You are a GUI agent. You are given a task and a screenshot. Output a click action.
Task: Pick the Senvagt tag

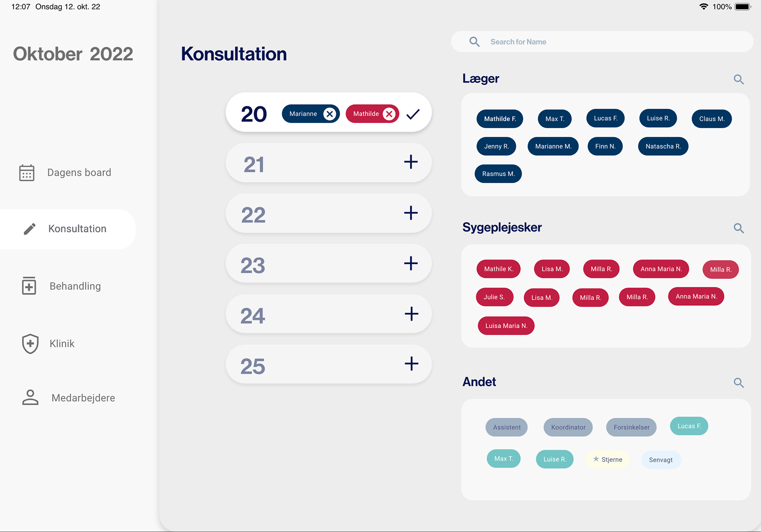pyautogui.click(x=661, y=460)
